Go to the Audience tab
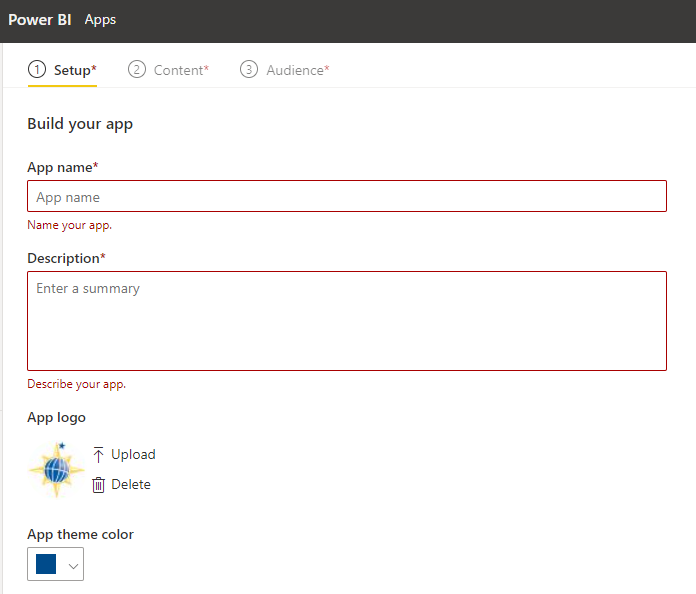 [285, 70]
